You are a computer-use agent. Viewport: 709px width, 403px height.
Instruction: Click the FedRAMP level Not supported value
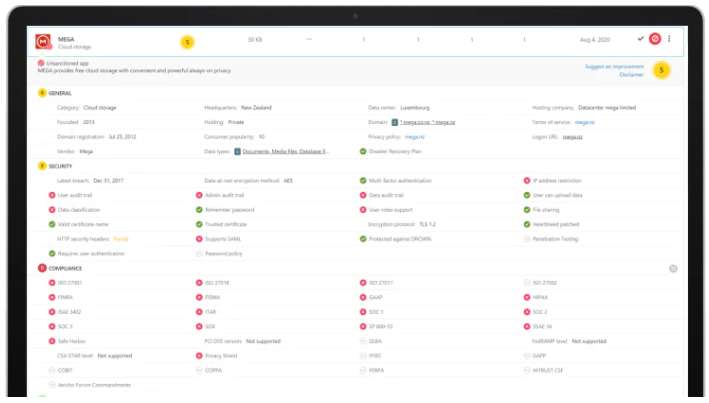589,341
